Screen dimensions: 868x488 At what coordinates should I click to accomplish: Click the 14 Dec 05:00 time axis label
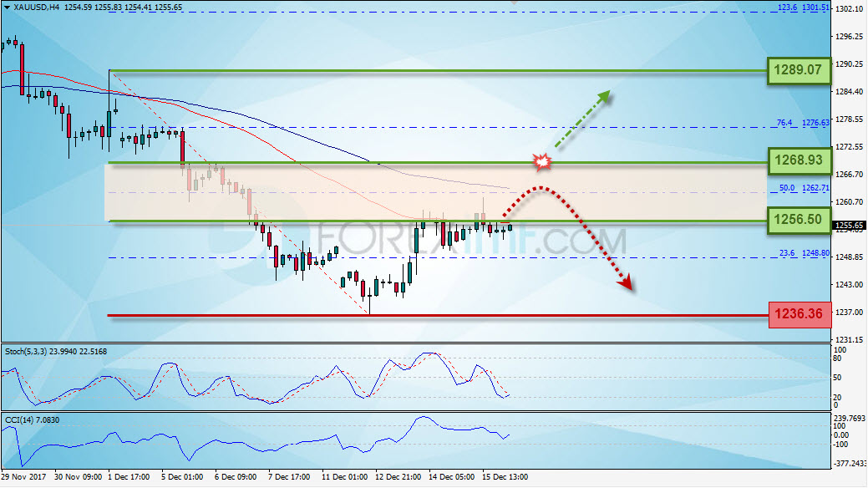[452, 476]
